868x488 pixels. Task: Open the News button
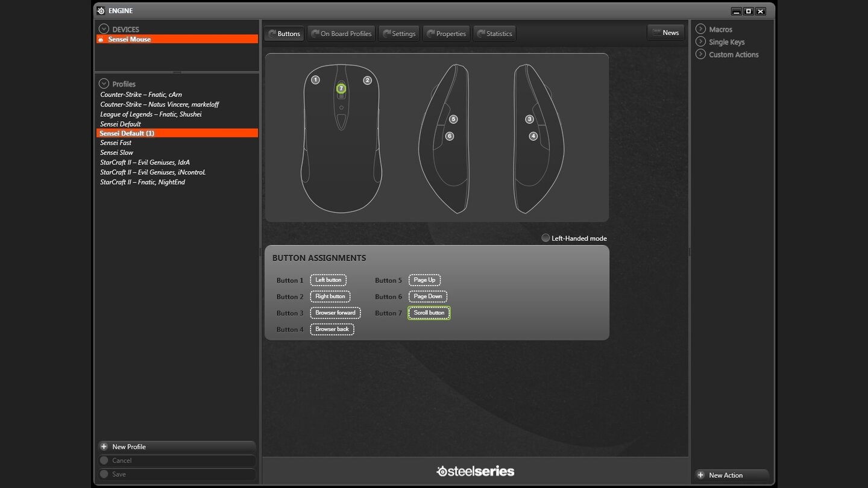pyautogui.click(x=665, y=33)
